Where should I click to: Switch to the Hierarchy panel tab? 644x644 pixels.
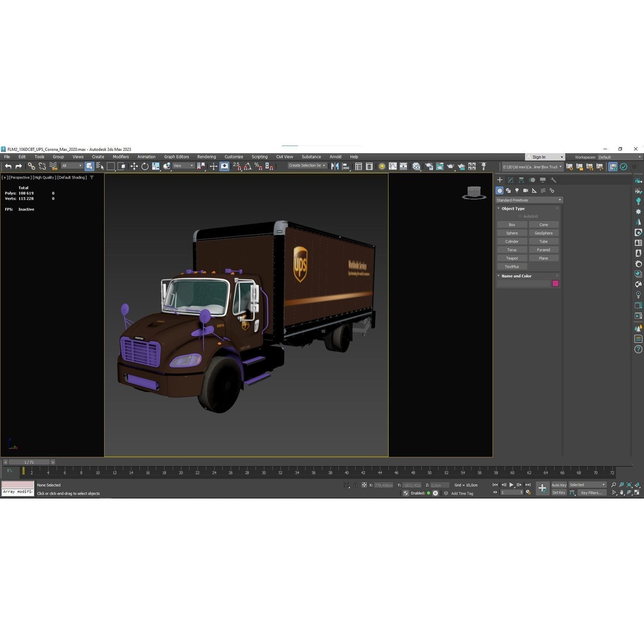(x=521, y=180)
